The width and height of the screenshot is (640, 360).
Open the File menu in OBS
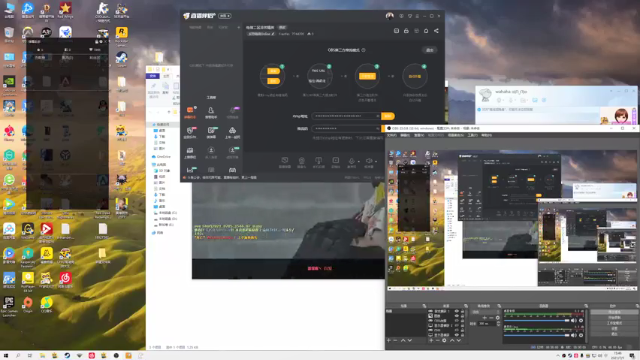[392, 135]
